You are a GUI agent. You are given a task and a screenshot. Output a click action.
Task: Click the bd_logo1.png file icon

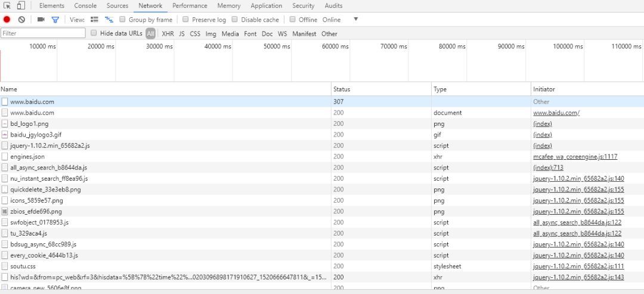[x=5, y=123]
